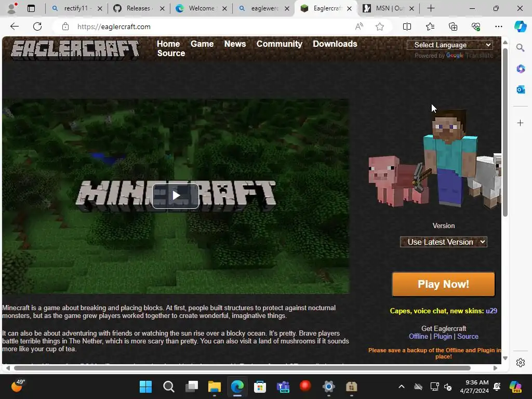Open the tab actions menu icon
Screen dimensions: 532x399
click(31, 8)
